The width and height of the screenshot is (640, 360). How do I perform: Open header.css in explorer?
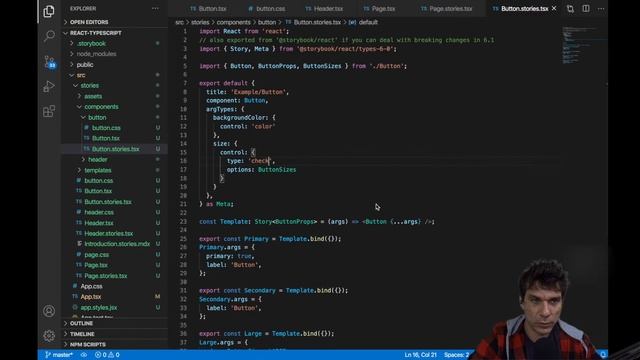99,212
